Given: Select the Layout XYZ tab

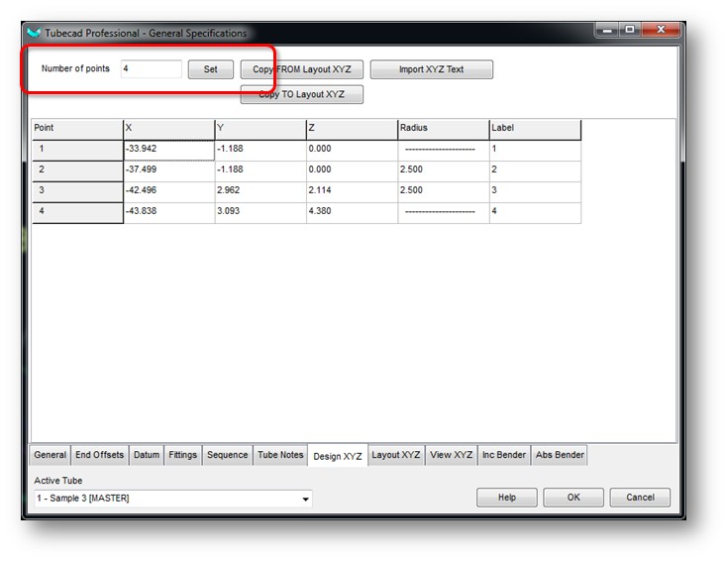Looking at the screenshot, I should pos(396,455).
